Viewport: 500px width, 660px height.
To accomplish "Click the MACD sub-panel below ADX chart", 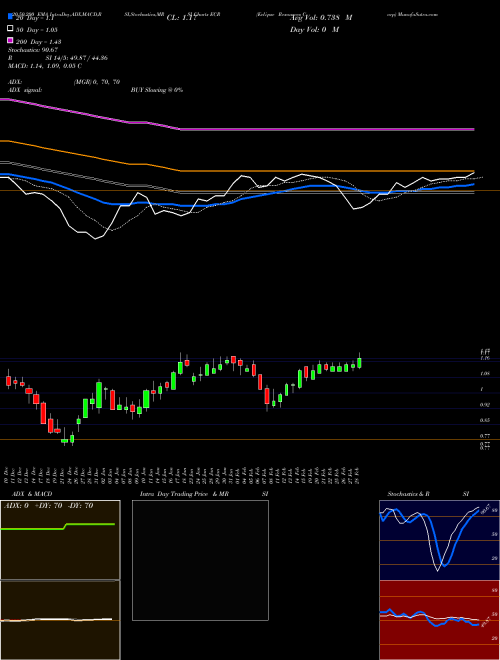I will click(60, 620).
